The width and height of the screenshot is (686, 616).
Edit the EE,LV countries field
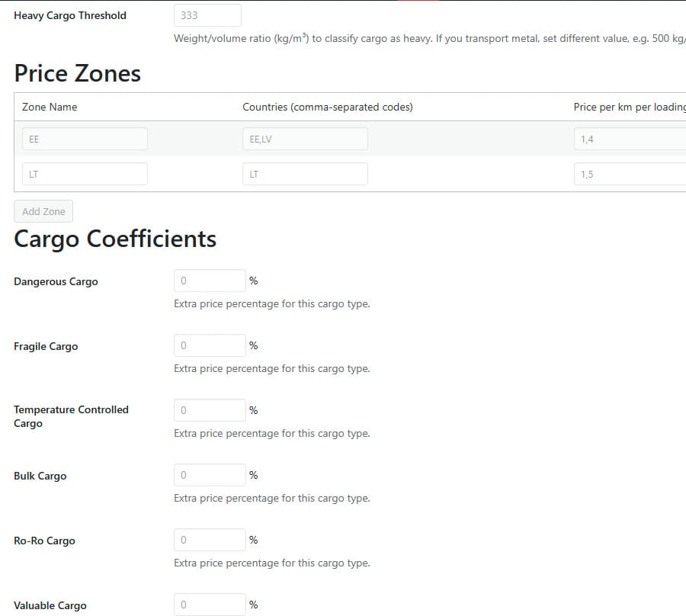(x=305, y=139)
